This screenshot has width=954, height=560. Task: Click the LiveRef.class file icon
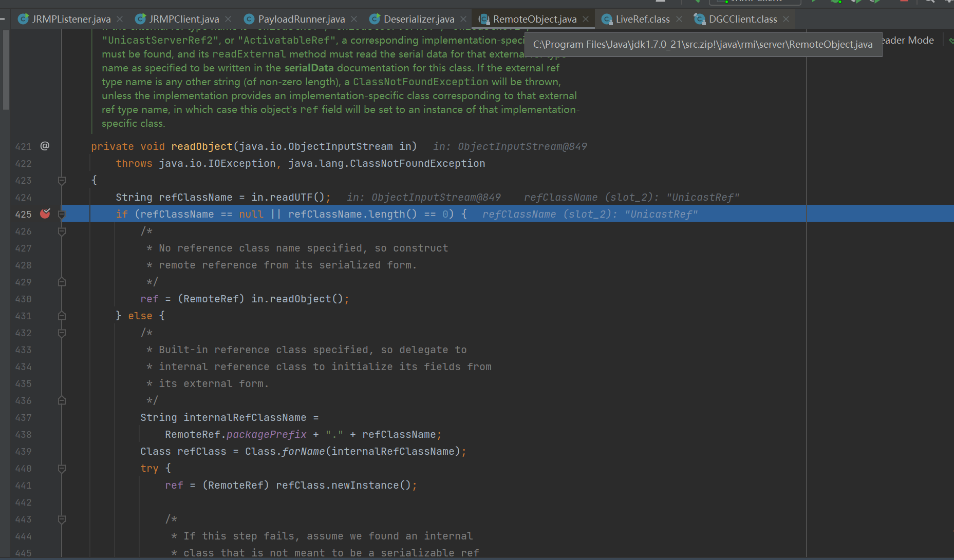[x=607, y=19]
